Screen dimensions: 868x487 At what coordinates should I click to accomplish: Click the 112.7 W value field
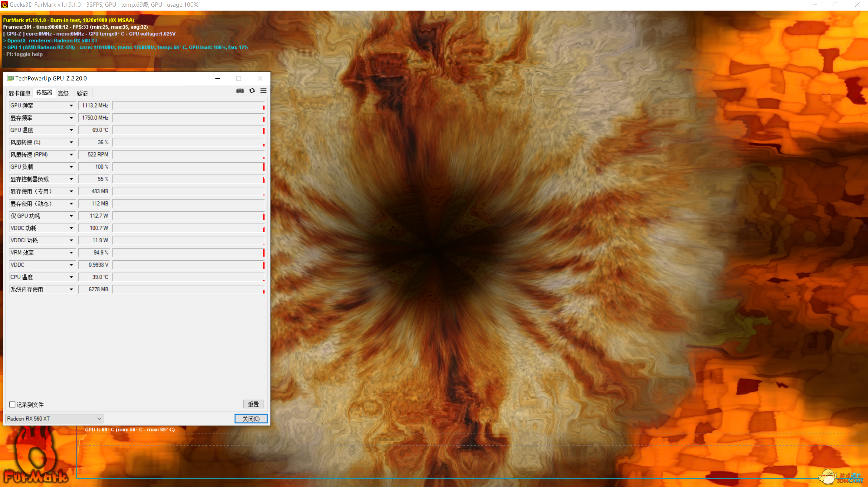94,216
